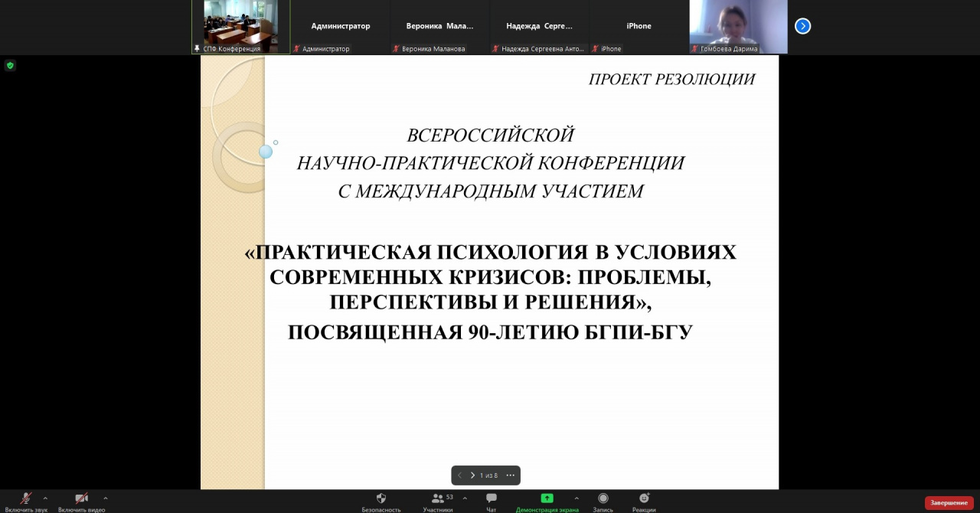
Task: Start recording with Запись icon
Action: pos(603,498)
